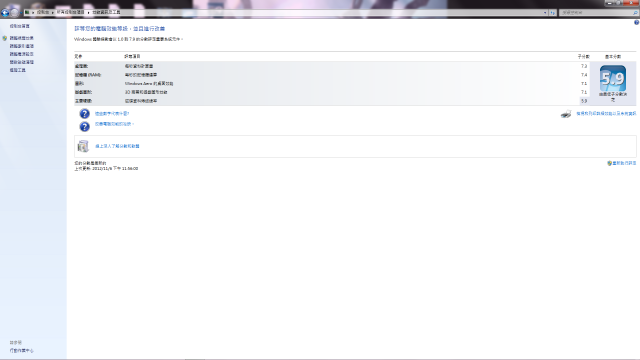
Task: Click the All Control Panel Items breadcrumb segment
Action: (x=70, y=13)
